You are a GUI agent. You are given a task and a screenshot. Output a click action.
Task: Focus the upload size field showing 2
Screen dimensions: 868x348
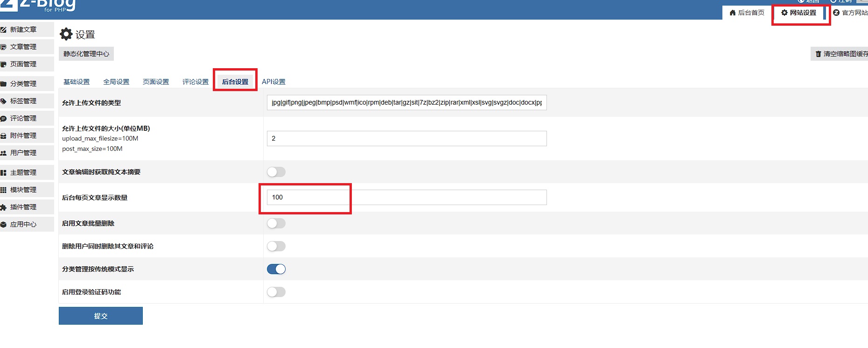pyautogui.click(x=406, y=138)
